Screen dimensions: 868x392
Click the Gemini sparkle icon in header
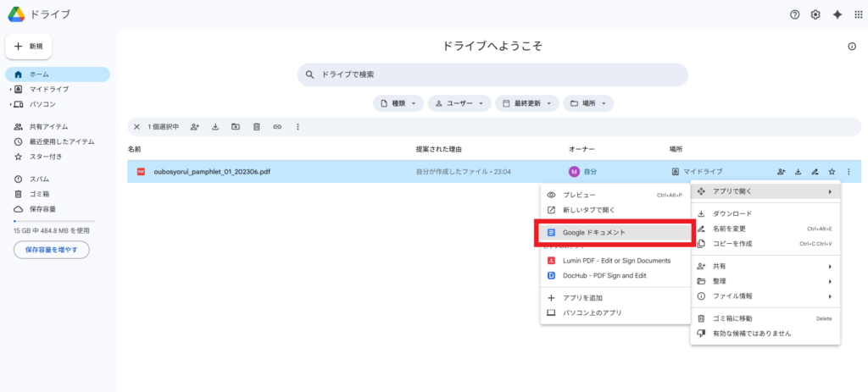(837, 14)
